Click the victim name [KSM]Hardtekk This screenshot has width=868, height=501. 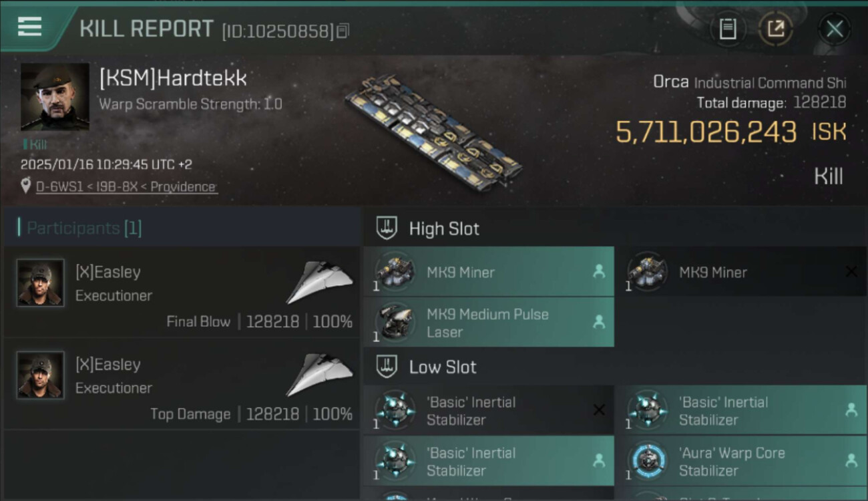(173, 78)
